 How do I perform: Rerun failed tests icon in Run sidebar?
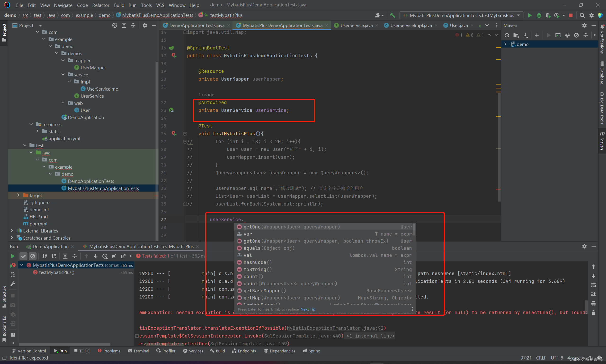13,265
